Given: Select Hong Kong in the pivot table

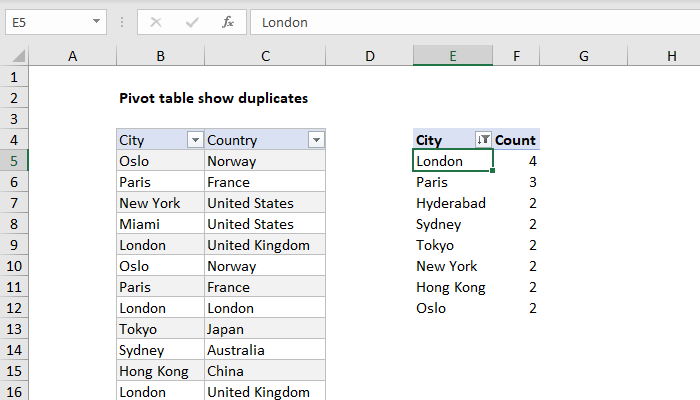Looking at the screenshot, I should pos(453,287).
